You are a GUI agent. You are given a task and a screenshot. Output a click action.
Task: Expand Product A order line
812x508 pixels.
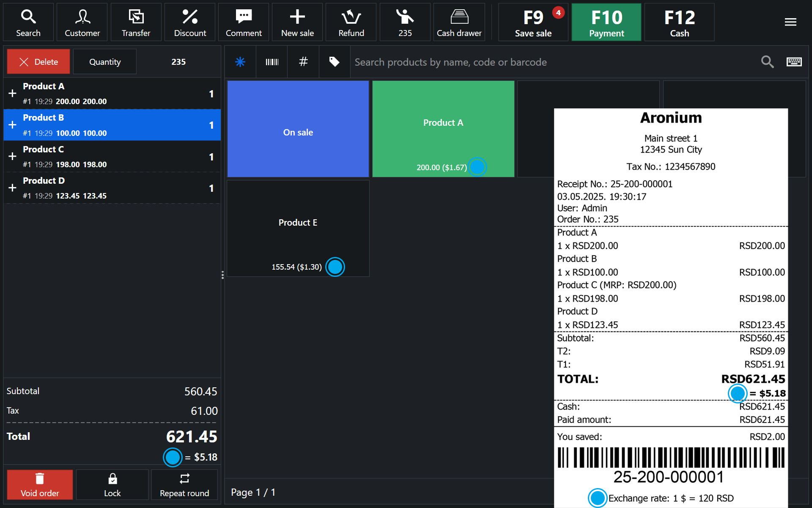coord(13,94)
